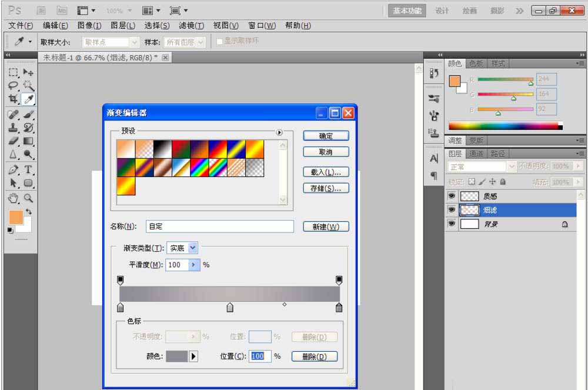Open 编辑(E) menu
This screenshot has height=390, width=588.
pyautogui.click(x=55, y=25)
